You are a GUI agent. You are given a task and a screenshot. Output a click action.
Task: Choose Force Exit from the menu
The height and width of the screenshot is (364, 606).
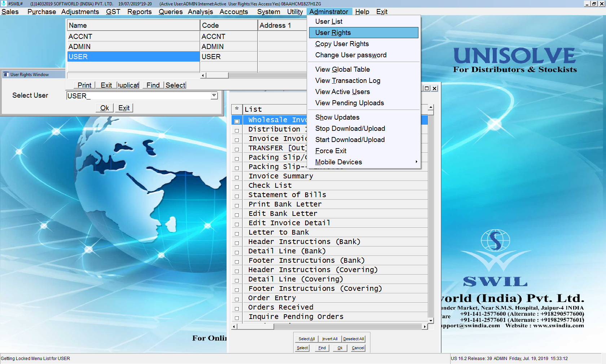(x=364, y=151)
